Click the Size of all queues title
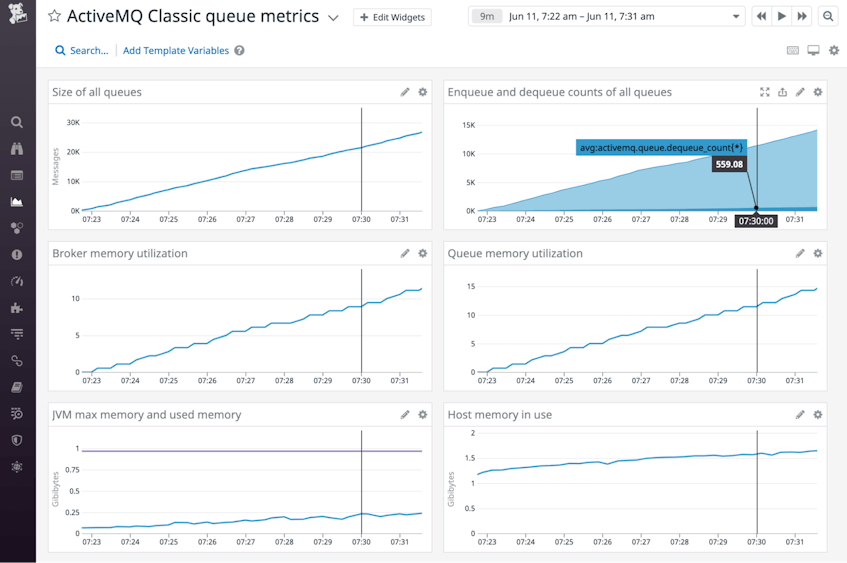 [x=97, y=92]
